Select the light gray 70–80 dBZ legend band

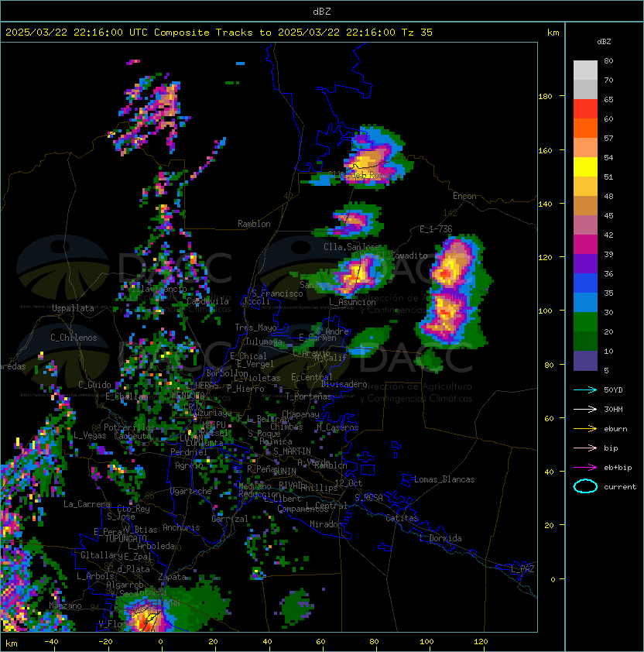click(585, 70)
